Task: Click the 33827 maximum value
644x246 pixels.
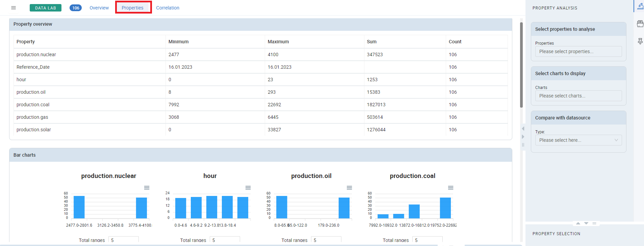Action: coord(274,130)
